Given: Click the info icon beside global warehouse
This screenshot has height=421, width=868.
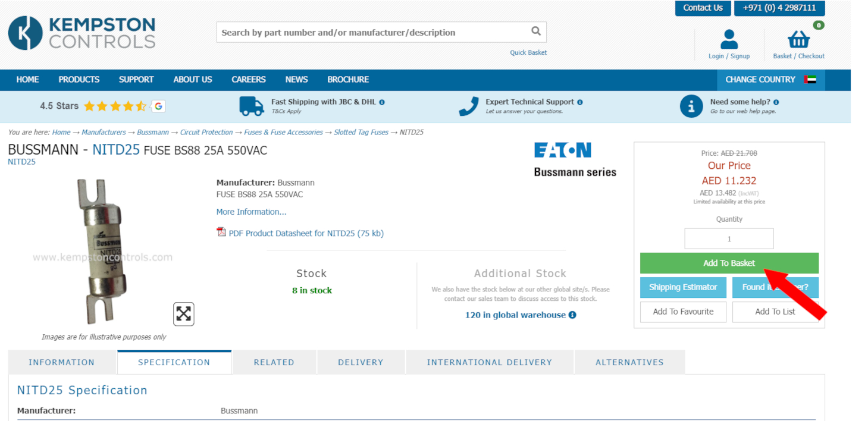Looking at the screenshot, I should (x=572, y=315).
